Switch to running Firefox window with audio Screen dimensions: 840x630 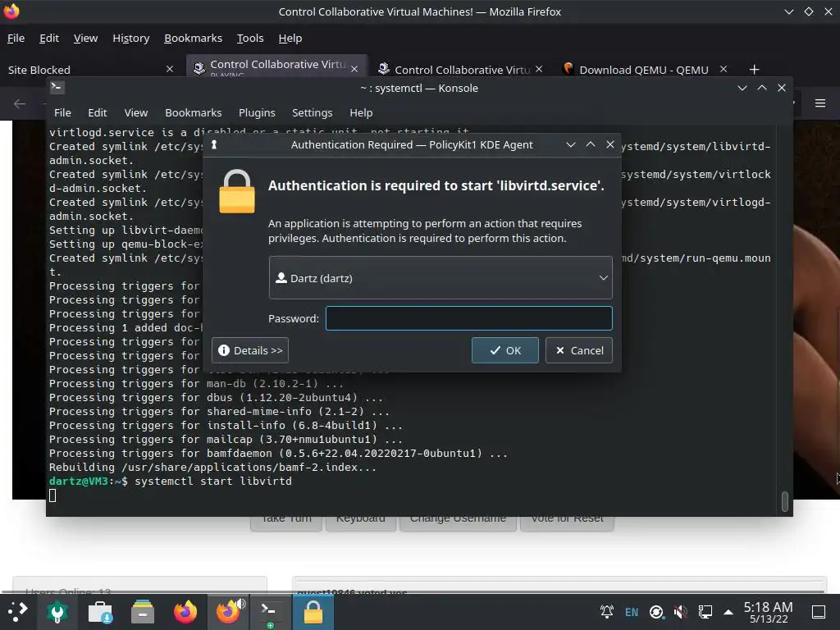[x=229, y=612]
